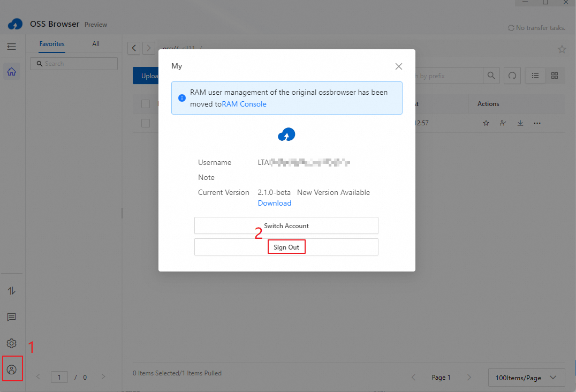
Task: Tick the select-all checkbox in table header
Action: tap(146, 104)
